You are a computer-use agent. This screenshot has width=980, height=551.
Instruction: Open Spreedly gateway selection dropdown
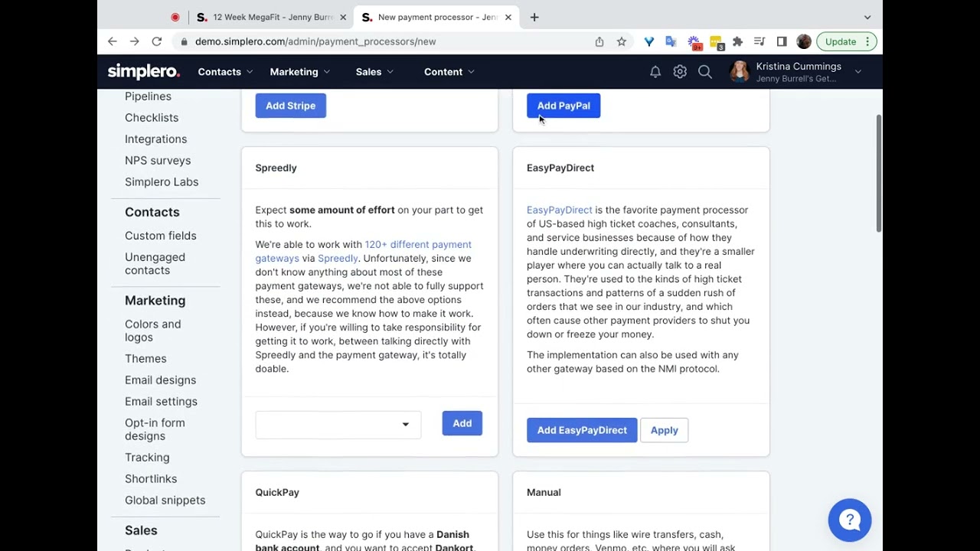pos(338,424)
